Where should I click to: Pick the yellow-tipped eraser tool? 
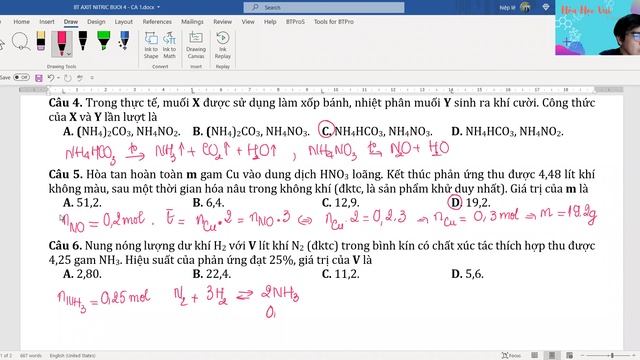click(x=41, y=41)
